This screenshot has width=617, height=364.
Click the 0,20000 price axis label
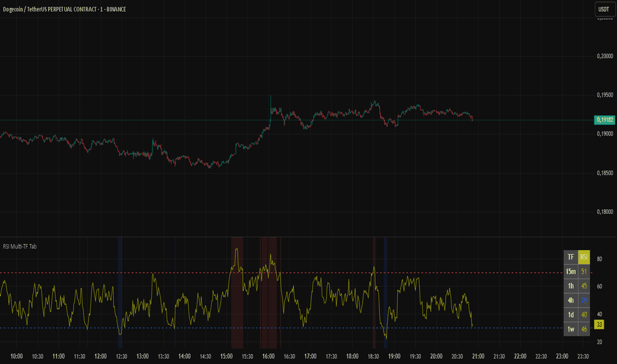605,56
